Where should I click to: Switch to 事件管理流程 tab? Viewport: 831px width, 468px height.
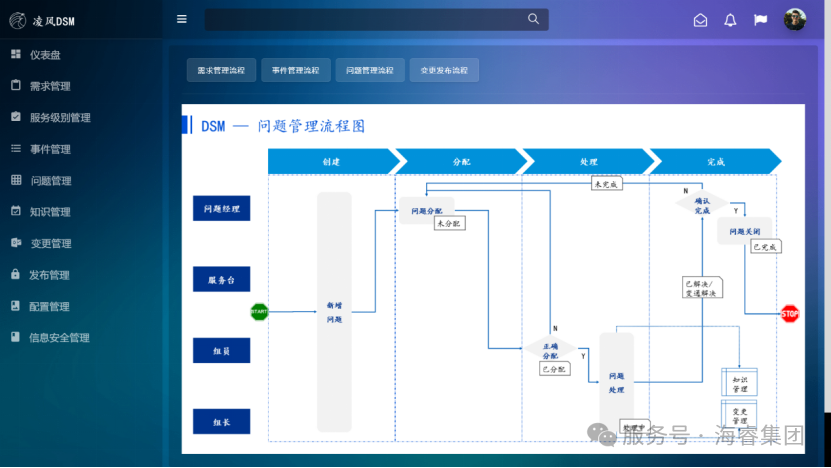click(296, 70)
